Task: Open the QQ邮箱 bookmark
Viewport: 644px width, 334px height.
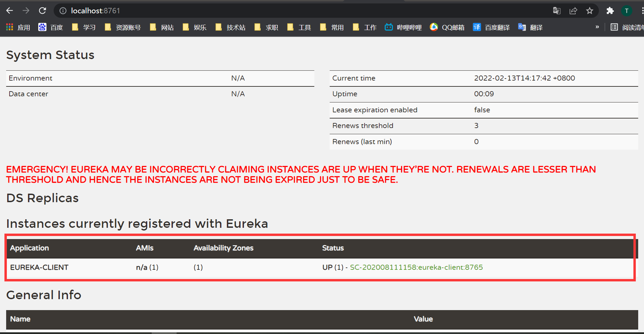Action: (447, 27)
